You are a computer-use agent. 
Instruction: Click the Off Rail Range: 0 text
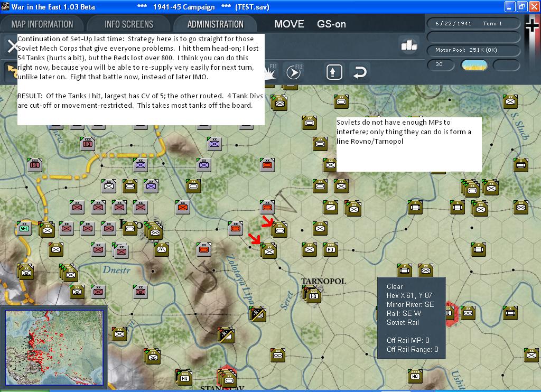[412, 349]
